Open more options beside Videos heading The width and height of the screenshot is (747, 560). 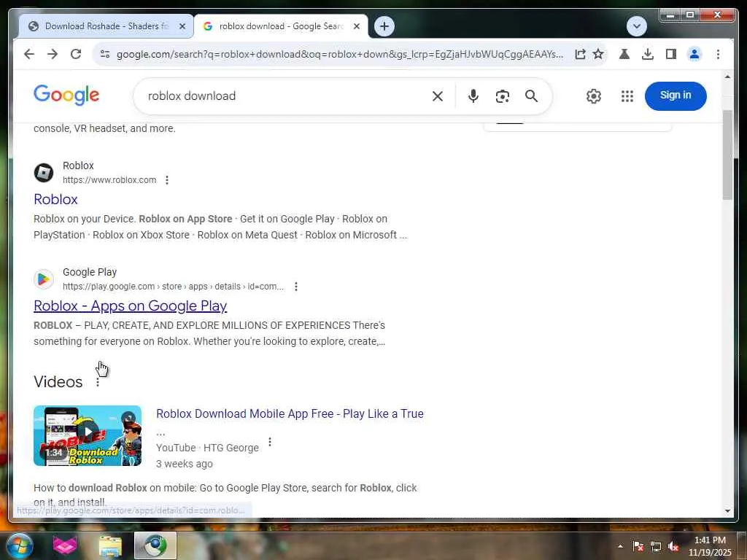point(98,382)
